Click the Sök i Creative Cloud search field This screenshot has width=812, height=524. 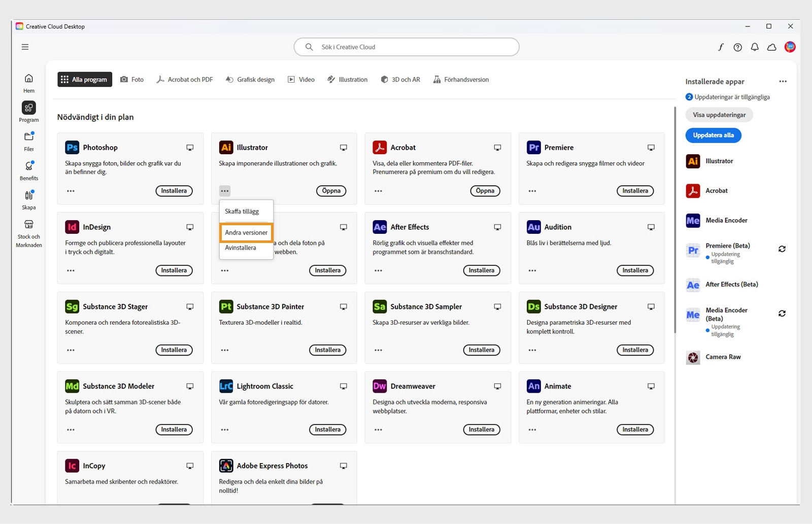406,47
